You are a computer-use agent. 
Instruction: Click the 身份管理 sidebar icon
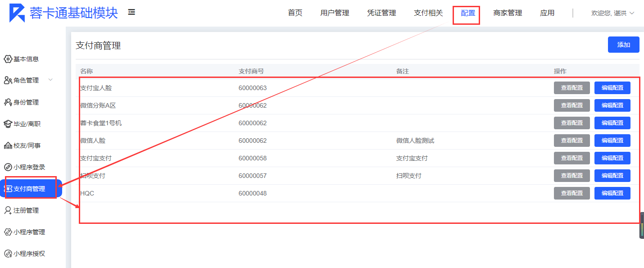pos(8,102)
